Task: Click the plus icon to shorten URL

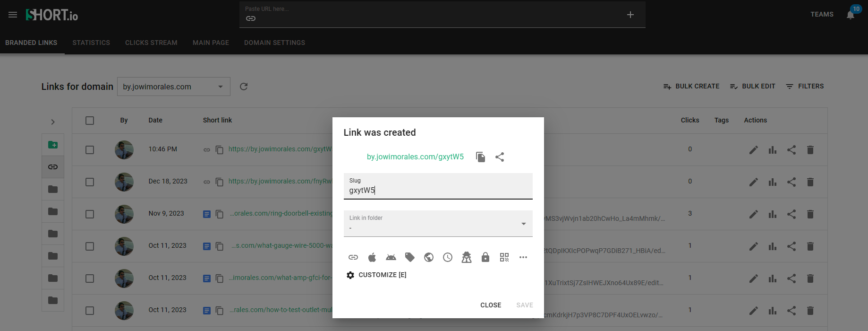Action: pyautogui.click(x=630, y=15)
